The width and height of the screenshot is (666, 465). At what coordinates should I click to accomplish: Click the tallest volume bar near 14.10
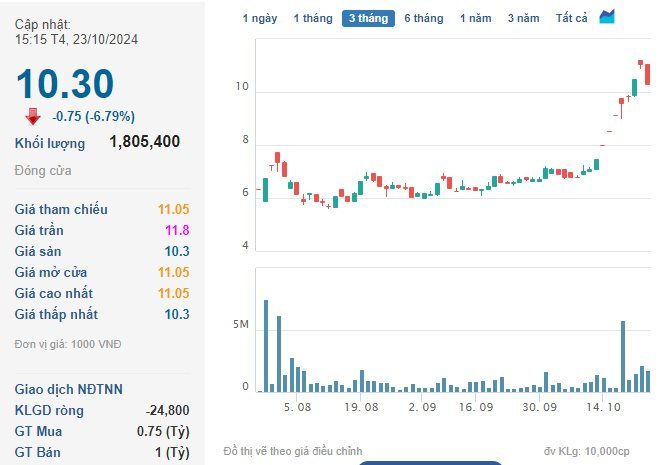(x=623, y=356)
